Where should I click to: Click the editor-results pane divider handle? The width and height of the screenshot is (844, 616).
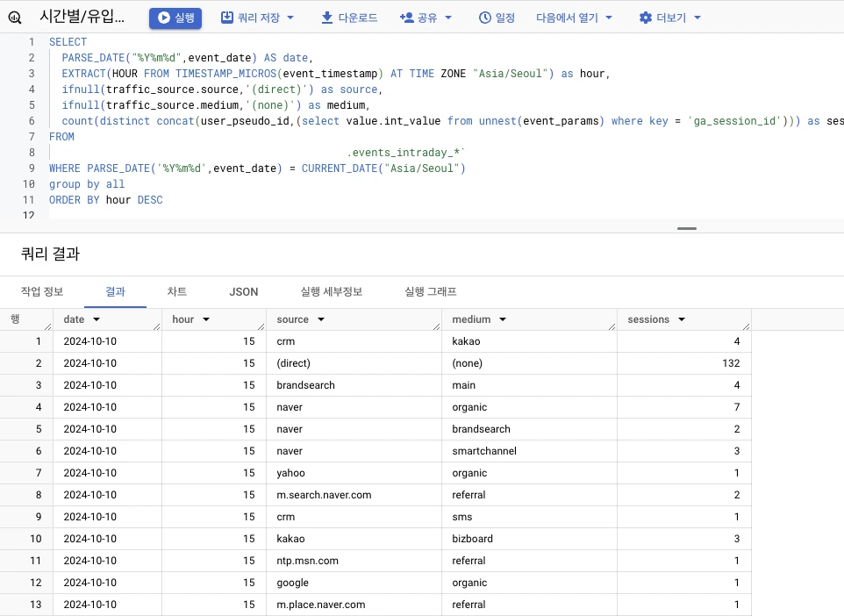687,228
